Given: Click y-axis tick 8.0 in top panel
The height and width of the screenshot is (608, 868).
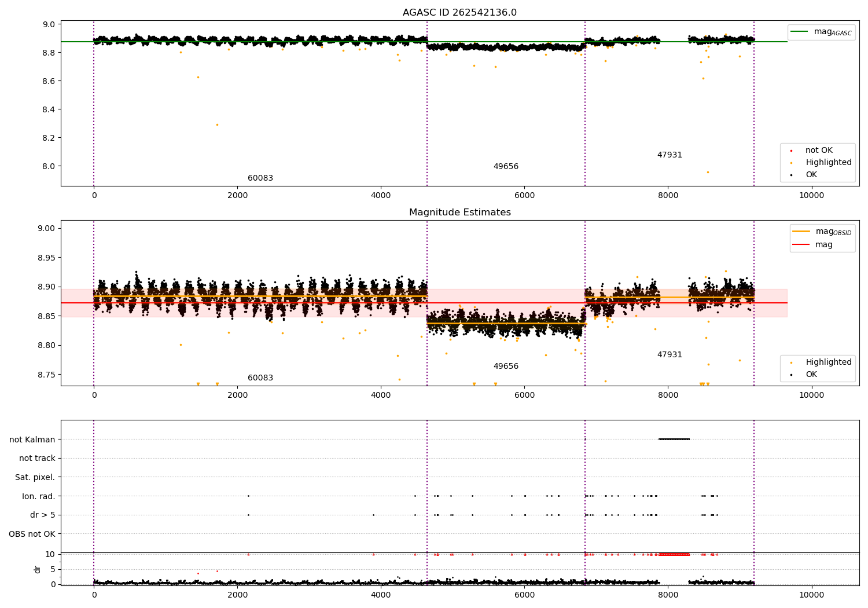Looking at the screenshot, I should pos(49,167).
